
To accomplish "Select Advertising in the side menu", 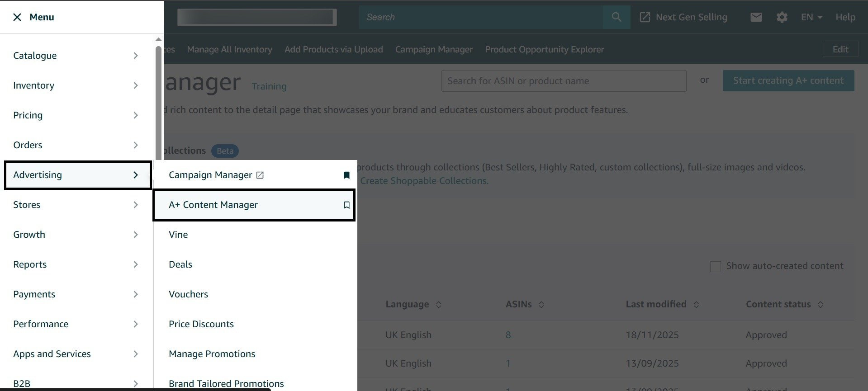I will [x=78, y=175].
